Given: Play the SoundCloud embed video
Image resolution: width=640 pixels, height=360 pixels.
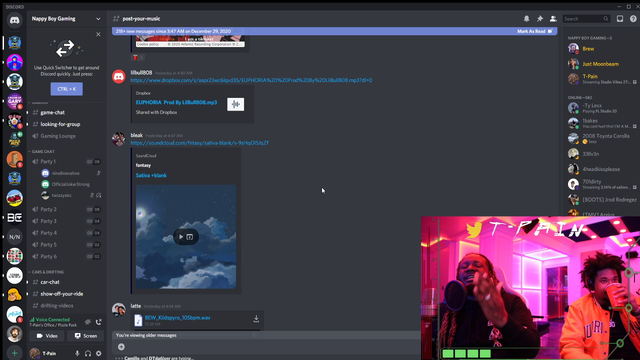Looking at the screenshot, I should point(181,237).
